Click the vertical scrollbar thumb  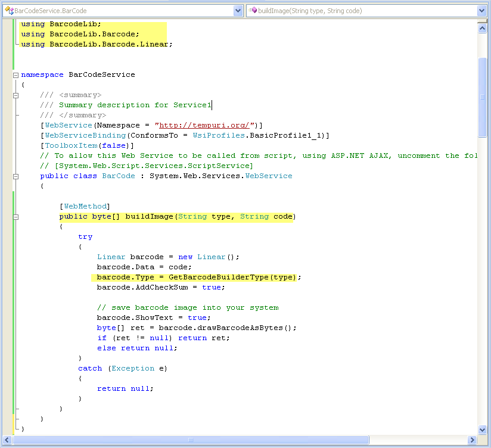coord(482,97)
